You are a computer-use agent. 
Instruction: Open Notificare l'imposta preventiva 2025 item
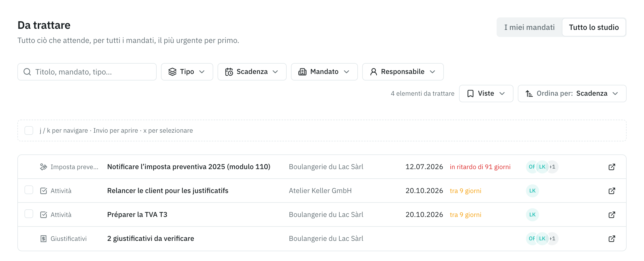[x=189, y=167]
